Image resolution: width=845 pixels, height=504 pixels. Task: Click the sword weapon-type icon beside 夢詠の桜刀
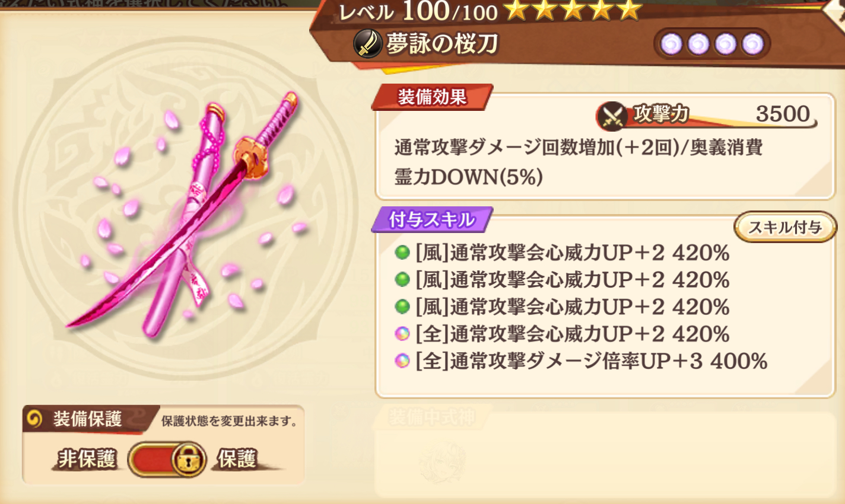[x=368, y=44]
